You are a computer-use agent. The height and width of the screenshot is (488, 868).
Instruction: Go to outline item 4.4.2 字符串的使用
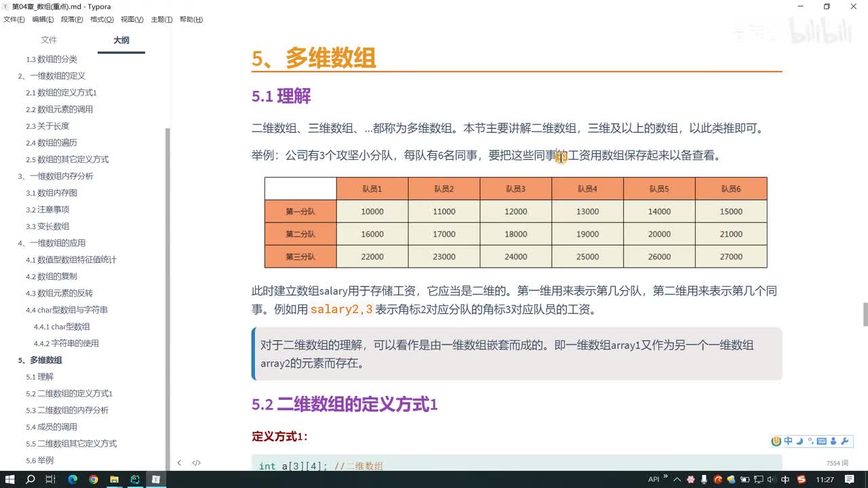[66, 343]
